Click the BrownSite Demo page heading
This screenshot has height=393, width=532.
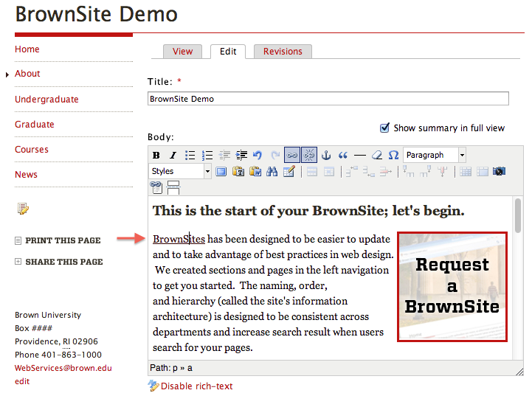pyautogui.click(x=97, y=14)
